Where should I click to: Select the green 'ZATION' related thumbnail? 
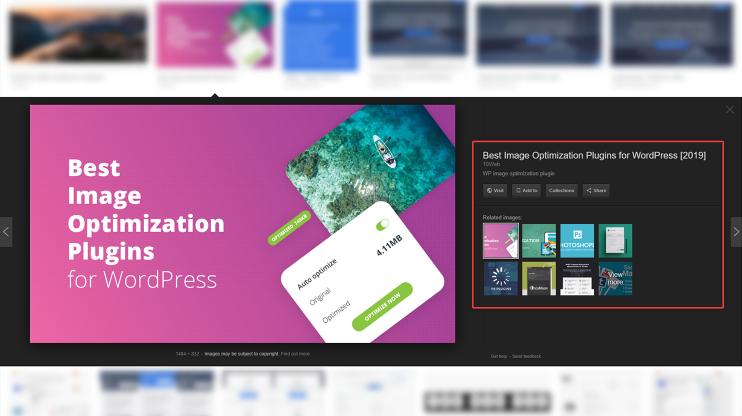click(539, 241)
